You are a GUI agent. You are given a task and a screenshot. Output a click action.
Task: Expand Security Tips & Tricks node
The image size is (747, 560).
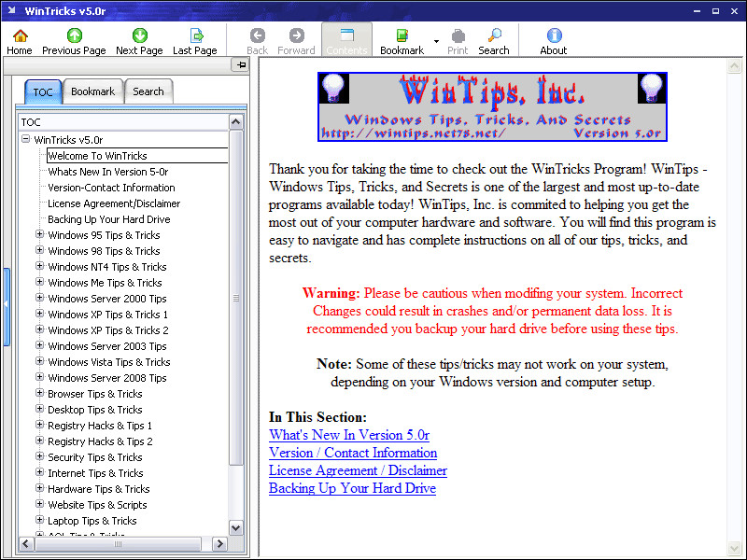coord(40,456)
